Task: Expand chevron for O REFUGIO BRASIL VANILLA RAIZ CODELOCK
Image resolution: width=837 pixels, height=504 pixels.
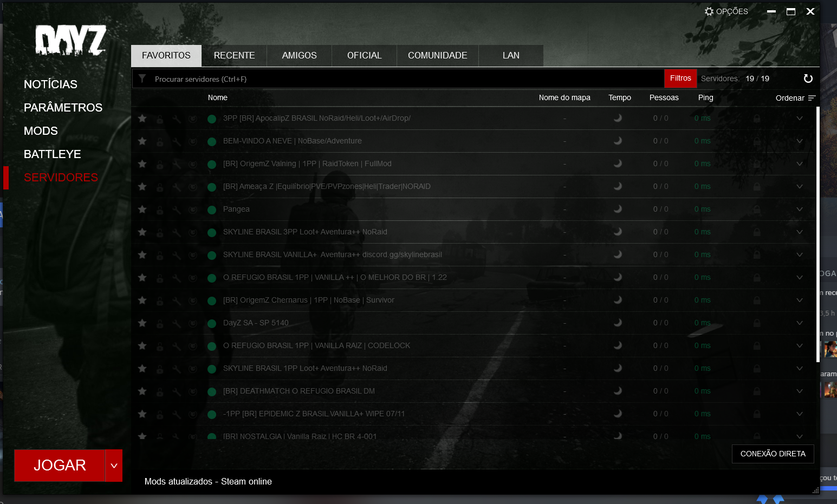Action: click(x=800, y=345)
